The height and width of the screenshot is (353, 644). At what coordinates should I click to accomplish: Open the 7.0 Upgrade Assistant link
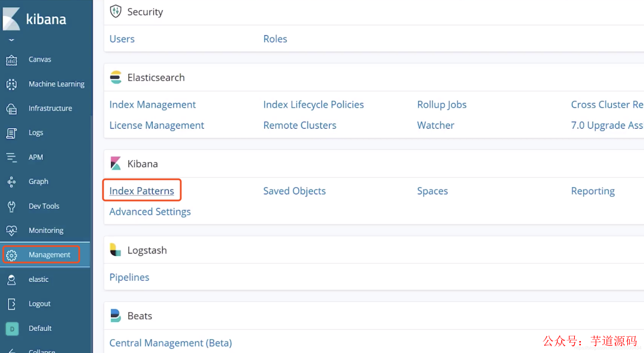click(607, 125)
